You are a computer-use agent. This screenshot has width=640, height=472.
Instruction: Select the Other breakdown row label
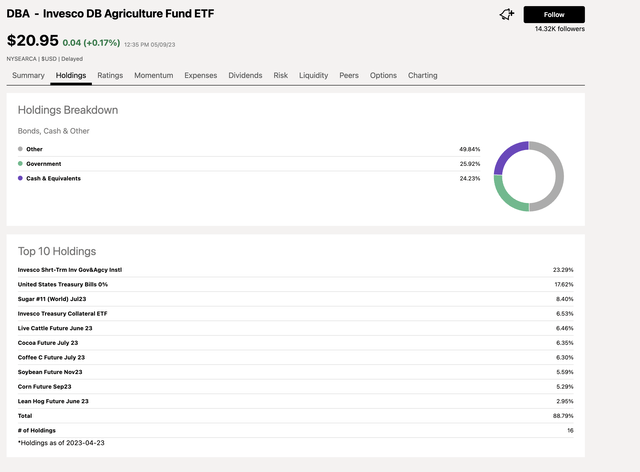[x=34, y=149]
